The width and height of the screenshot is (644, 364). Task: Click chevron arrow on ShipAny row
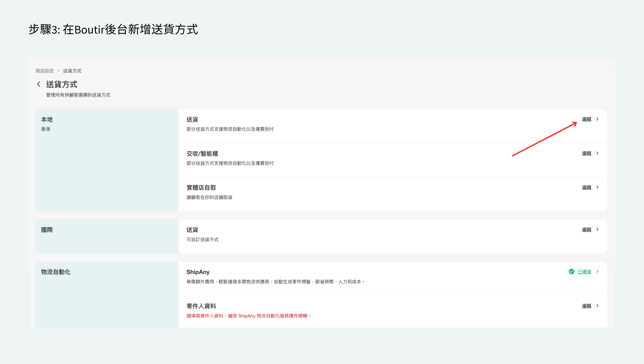pyautogui.click(x=597, y=271)
